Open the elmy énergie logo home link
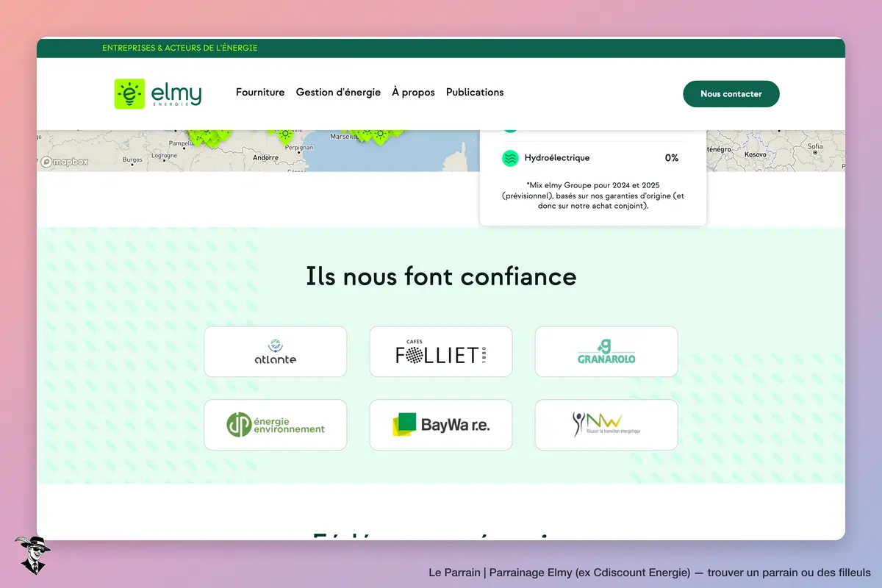882x588 pixels. [158, 93]
